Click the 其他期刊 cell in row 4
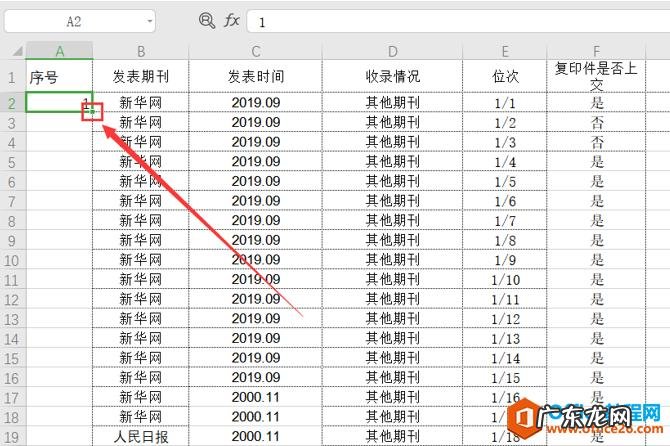The height and width of the screenshot is (446, 670). click(392, 142)
